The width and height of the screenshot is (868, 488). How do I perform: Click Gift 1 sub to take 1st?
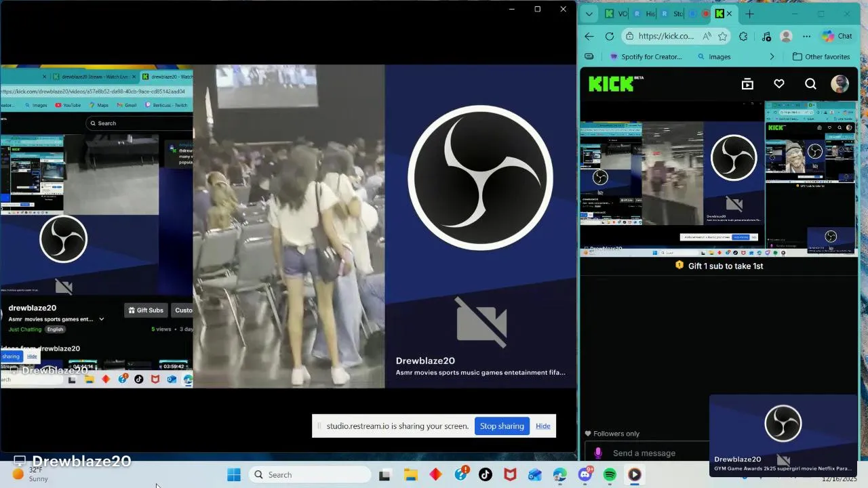[719, 266]
